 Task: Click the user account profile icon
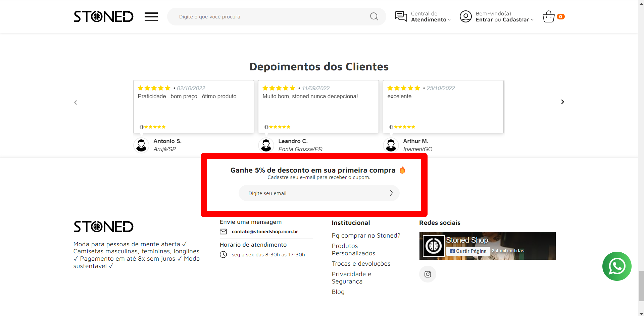(465, 16)
